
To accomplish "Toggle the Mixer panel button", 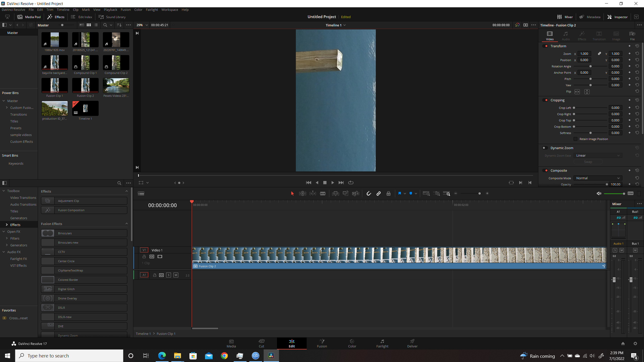I will tap(565, 17).
